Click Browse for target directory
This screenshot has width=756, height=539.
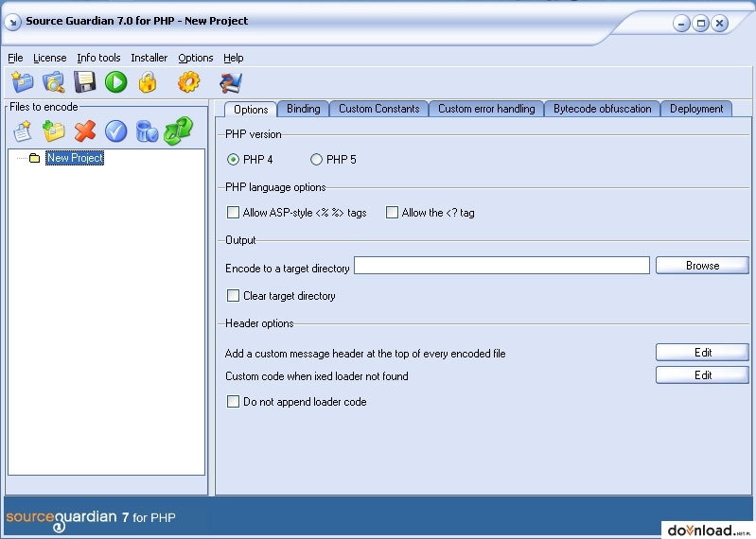tap(702, 266)
